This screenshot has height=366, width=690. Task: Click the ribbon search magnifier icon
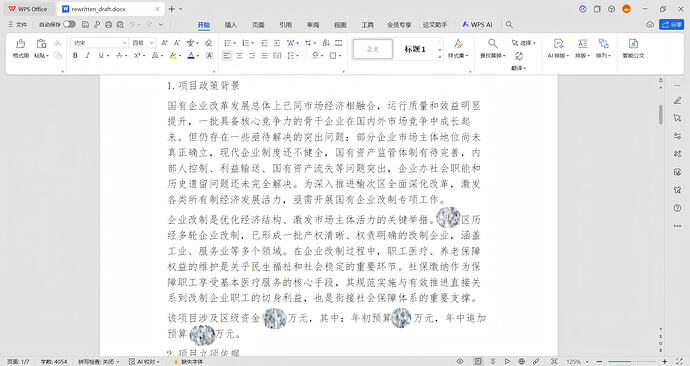click(x=509, y=25)
